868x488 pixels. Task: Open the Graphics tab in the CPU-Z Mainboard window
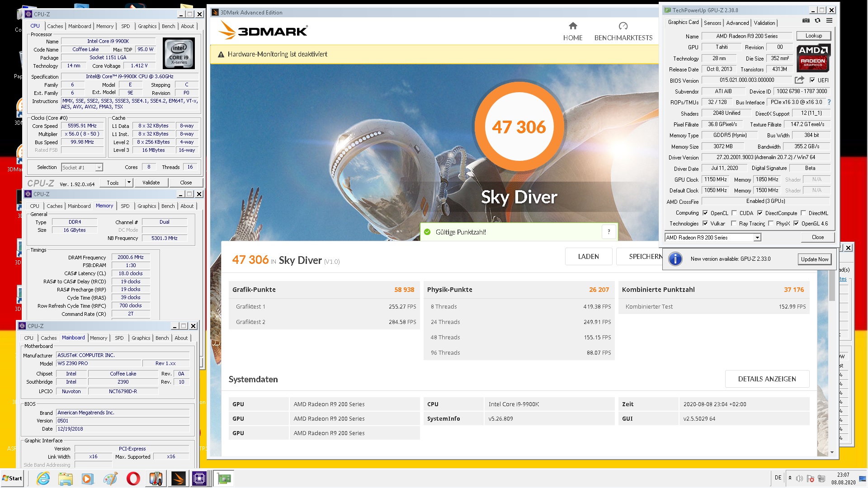(x=141, y=338)
